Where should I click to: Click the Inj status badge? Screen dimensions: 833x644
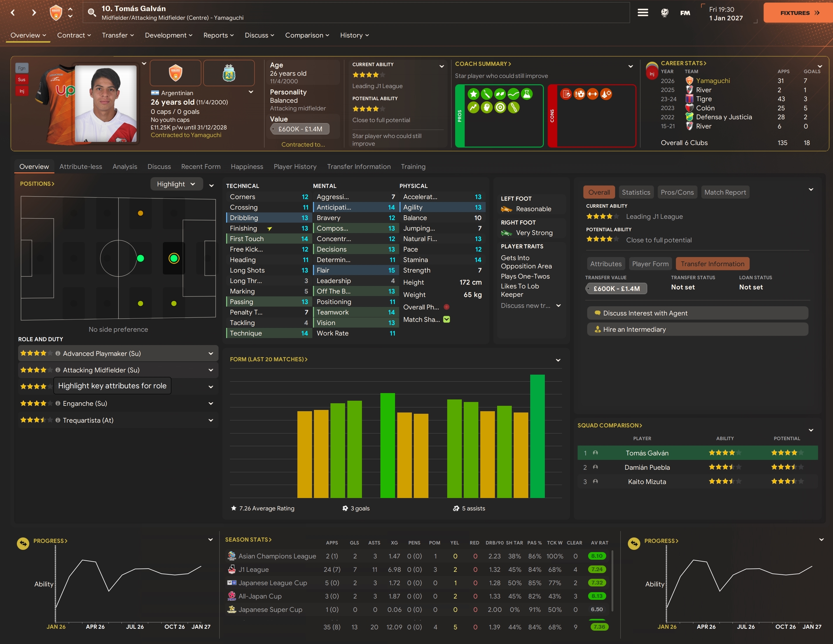pos(22,91)
